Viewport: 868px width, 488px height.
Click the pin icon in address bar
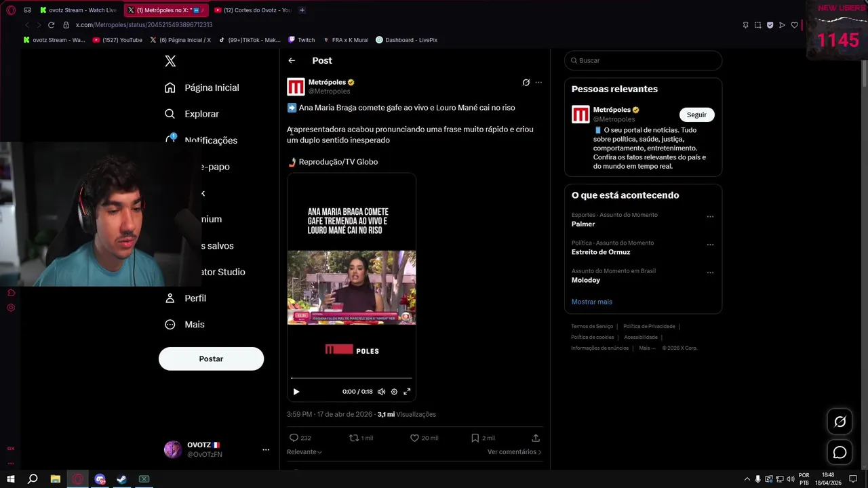pyautogui.click(x=745, y=25)
